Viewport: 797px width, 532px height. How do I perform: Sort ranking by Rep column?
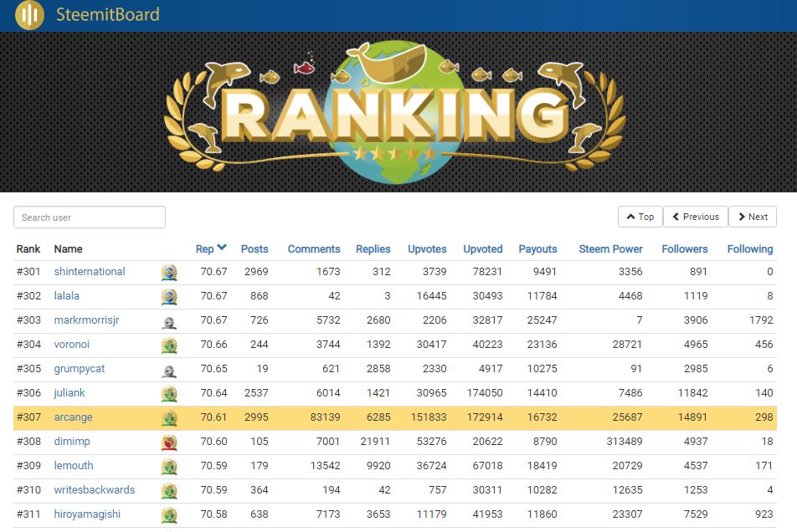coord(205,249)
